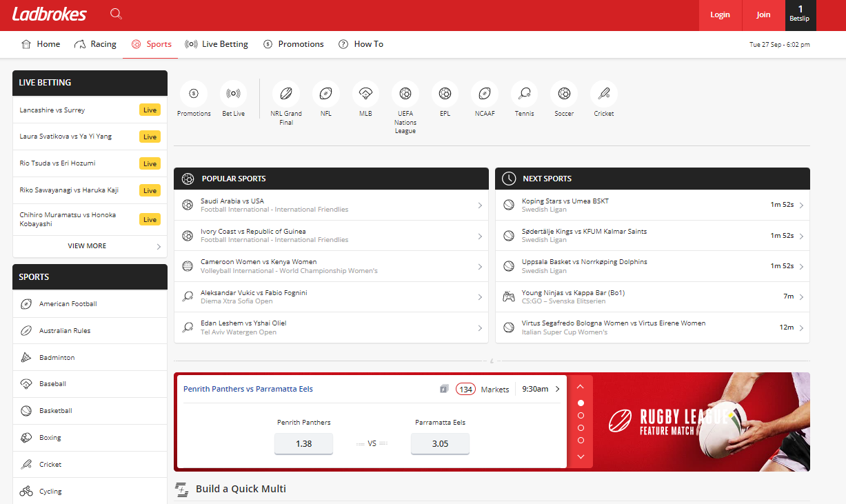Image resolution: width=846 pixels, height=504 pixels.
Task: Open the Bet Live shortcut icon
Action: pyautogui.click(x=234, y=93)
